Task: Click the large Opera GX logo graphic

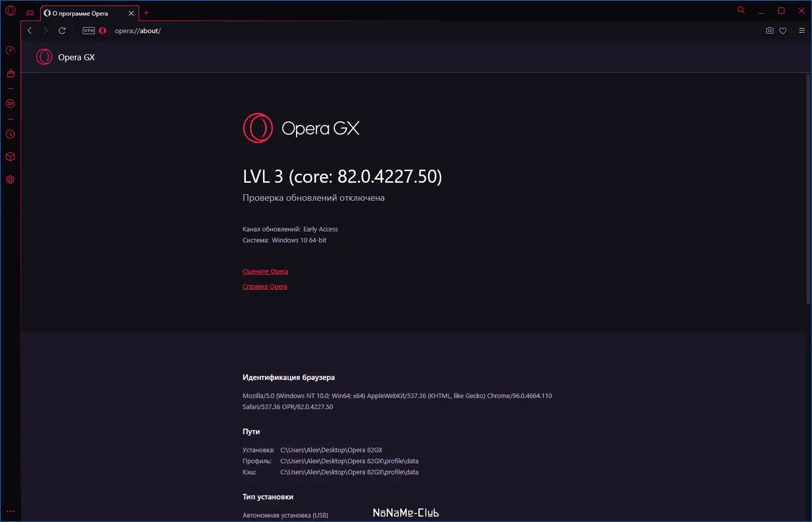Action: tap(301, 128)
